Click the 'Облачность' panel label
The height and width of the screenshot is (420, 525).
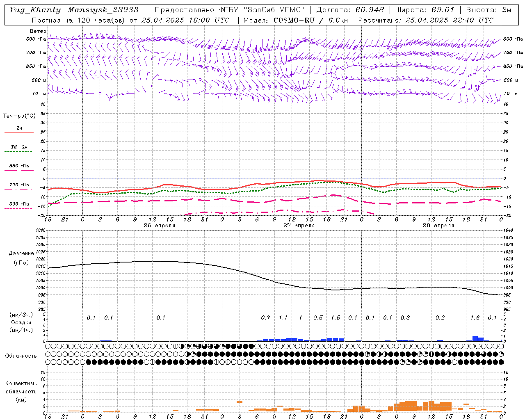[21, 356]
